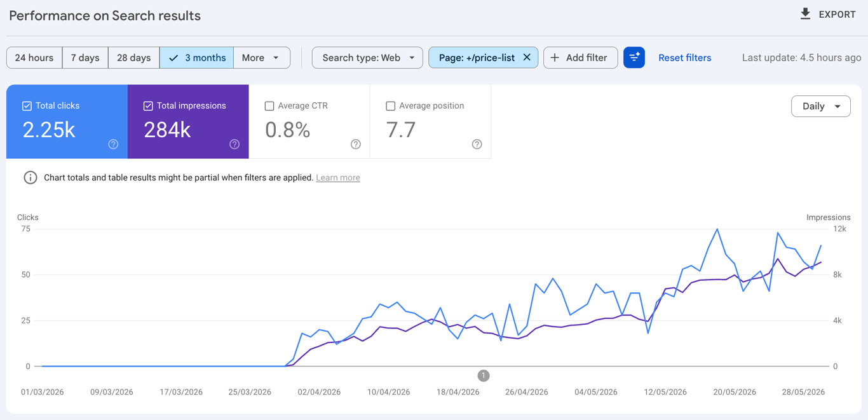The height and width of the screenshot is (420, 868).
Task: Click the help icon on Total clicks
Action: pos(113,144)
